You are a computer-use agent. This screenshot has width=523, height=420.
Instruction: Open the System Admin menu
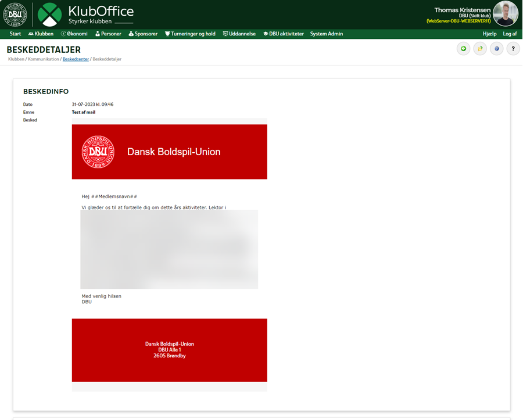(x=327, y=34)
